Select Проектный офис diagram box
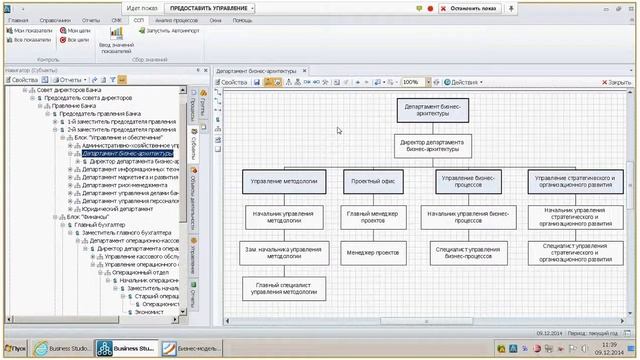This screenshot has width=640, height=360. 373,182
